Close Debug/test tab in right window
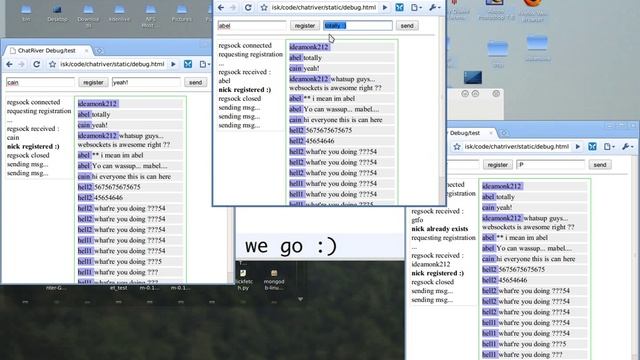 coord(491,133)
